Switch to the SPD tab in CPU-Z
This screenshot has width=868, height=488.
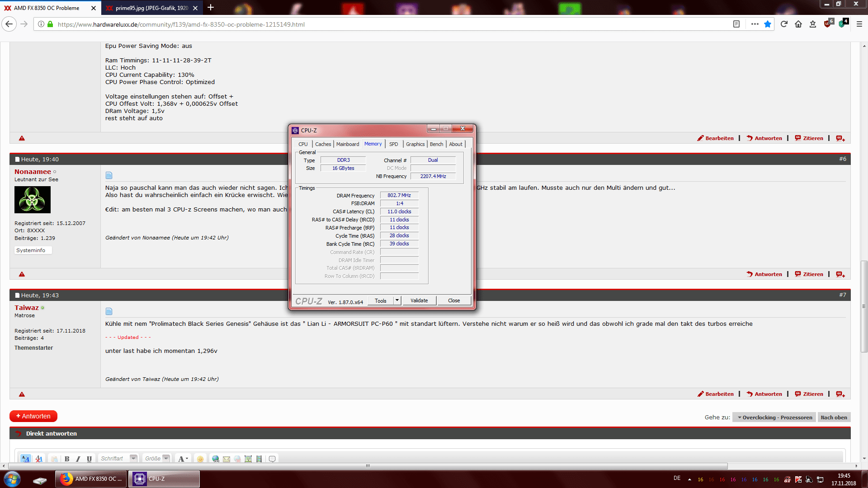click(394, 144)
